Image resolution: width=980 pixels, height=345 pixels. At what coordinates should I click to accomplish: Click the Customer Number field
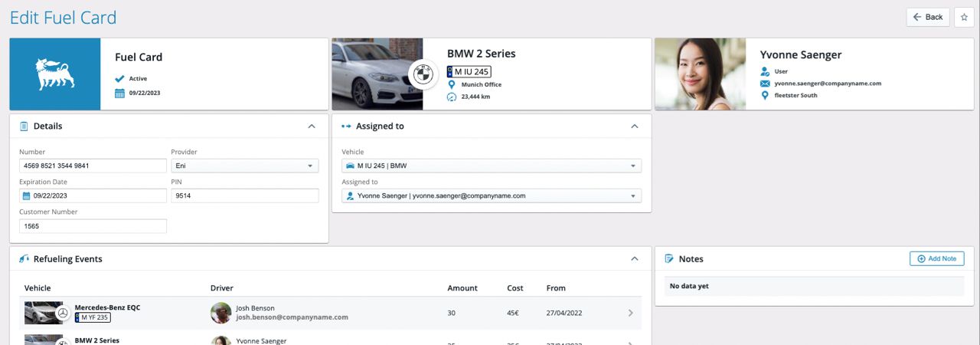point(93,226)
